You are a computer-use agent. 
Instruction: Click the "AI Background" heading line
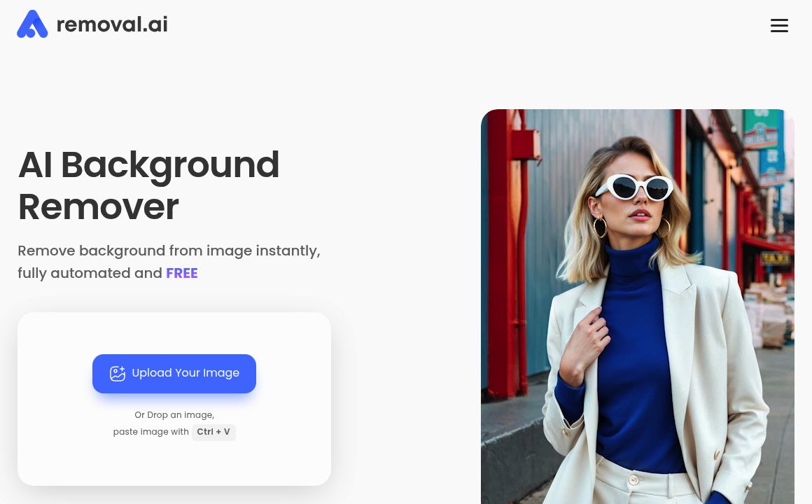[x=148, y=164]
